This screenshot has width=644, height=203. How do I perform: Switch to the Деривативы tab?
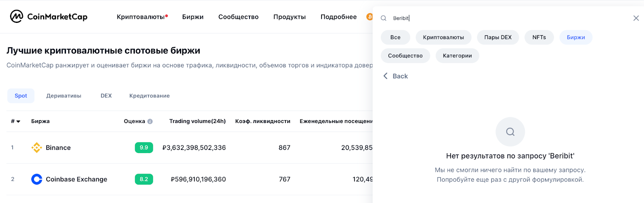pyautogui.click(x=64, y=96)
